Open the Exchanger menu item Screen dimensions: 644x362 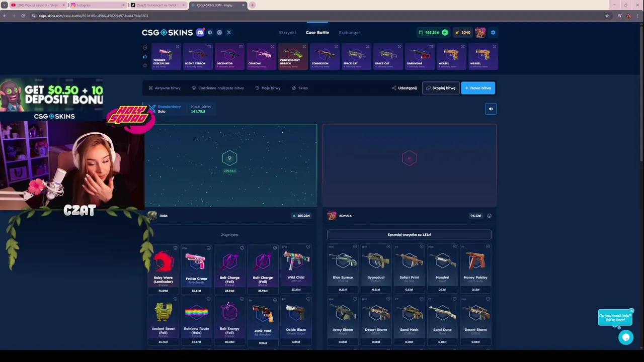click(x=349, y=33)
